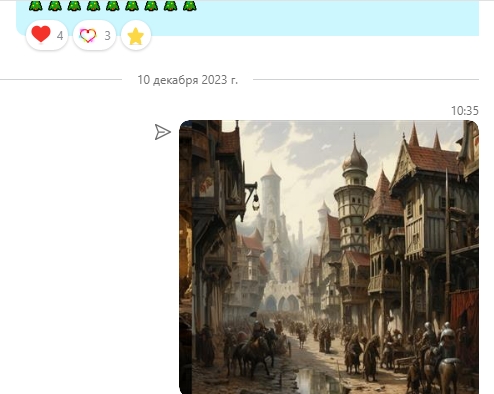Forward the image using the paper-plane icon
494x394 pixels.
[x=163, y=132]
